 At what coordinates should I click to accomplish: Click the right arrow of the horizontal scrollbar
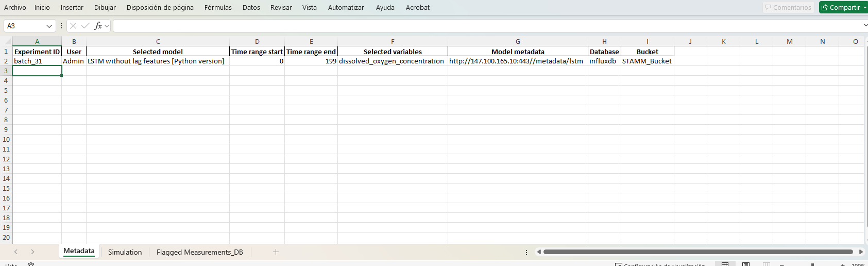click(861, 252)
